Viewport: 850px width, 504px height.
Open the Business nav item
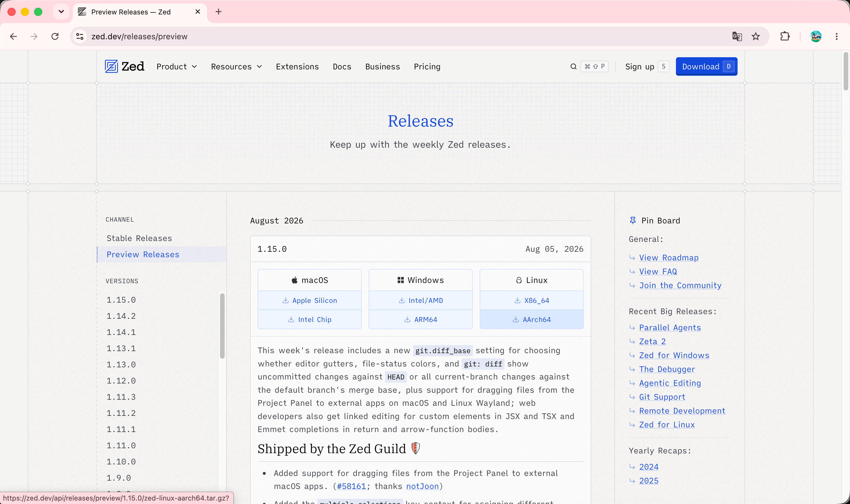point(382,66)
